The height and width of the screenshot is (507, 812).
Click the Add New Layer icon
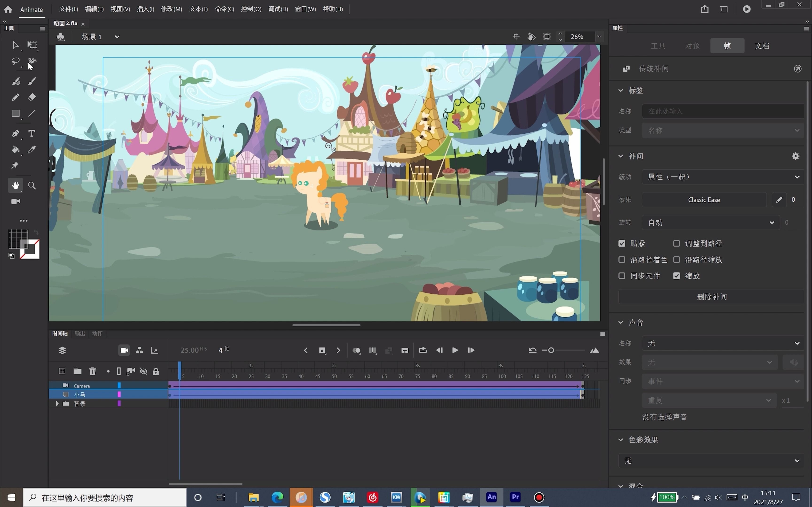tap(62, 371)
